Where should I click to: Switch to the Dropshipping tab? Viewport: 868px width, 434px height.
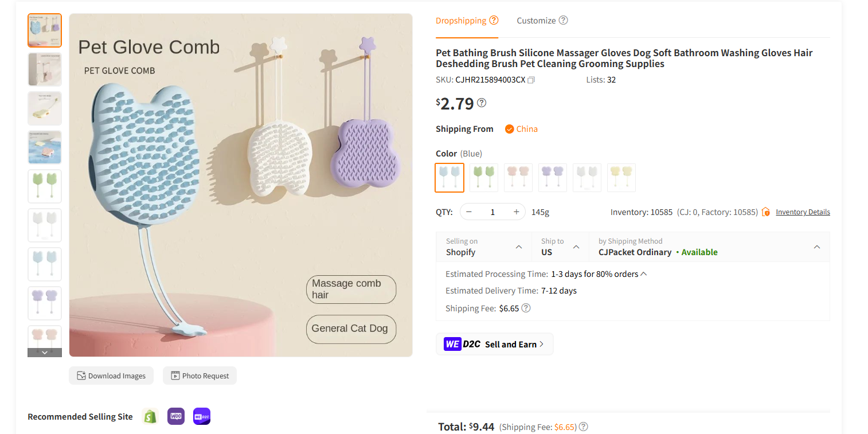(462, 20)
